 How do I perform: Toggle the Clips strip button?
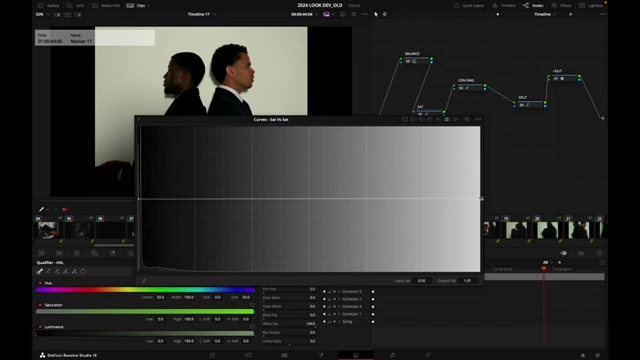(136, 6)
